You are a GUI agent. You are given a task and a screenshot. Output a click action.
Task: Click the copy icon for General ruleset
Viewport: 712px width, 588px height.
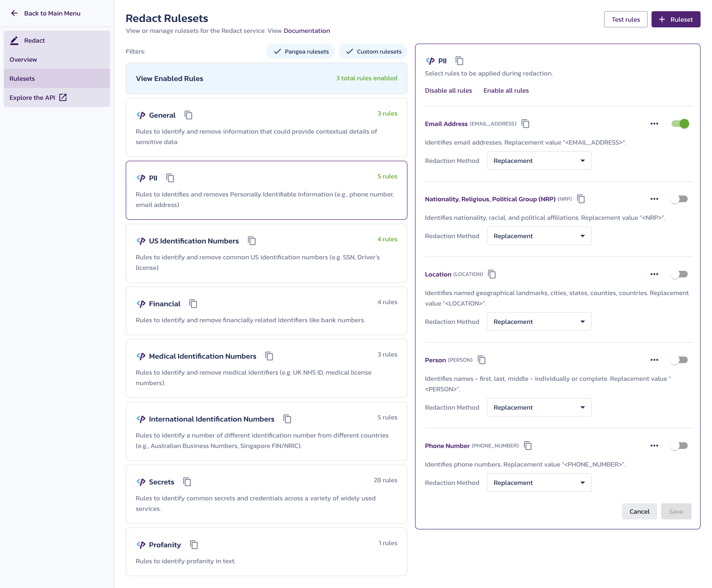[188, 115]
